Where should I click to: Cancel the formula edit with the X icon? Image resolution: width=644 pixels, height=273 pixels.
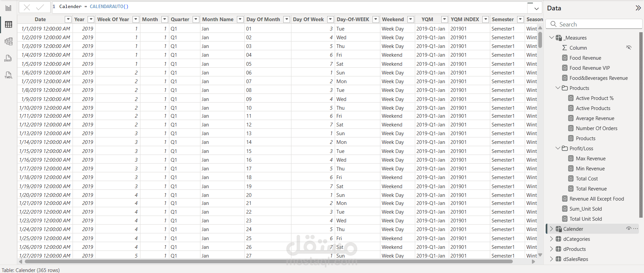click(x=27, y=7)
